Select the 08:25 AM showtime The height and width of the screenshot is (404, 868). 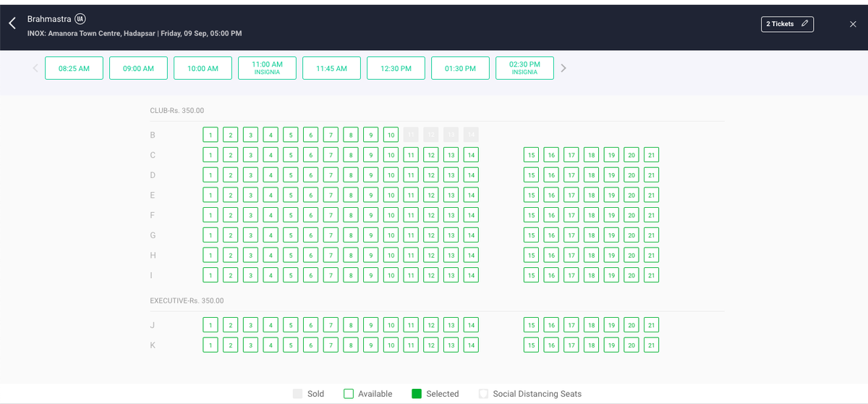(x=75, y=68)
